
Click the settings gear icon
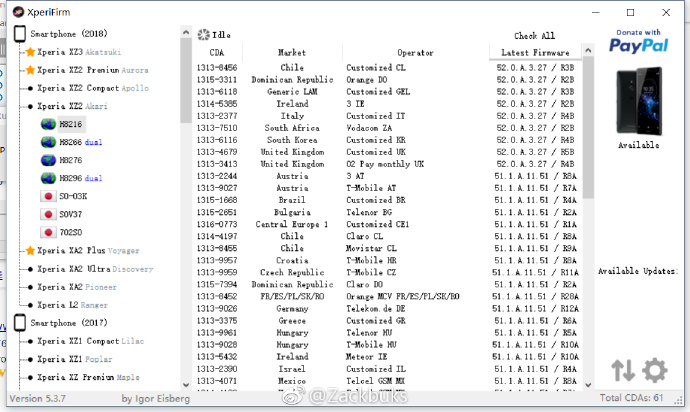point(655,370)
